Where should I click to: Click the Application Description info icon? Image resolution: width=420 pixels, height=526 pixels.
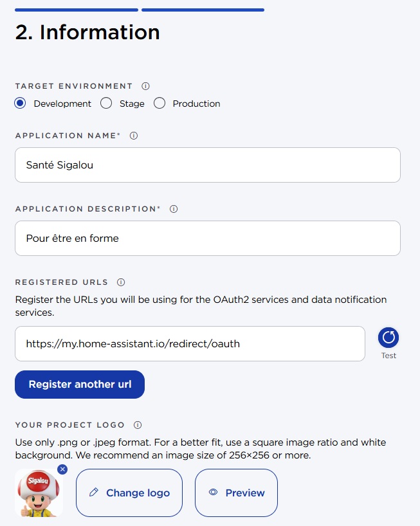[174, 209]
